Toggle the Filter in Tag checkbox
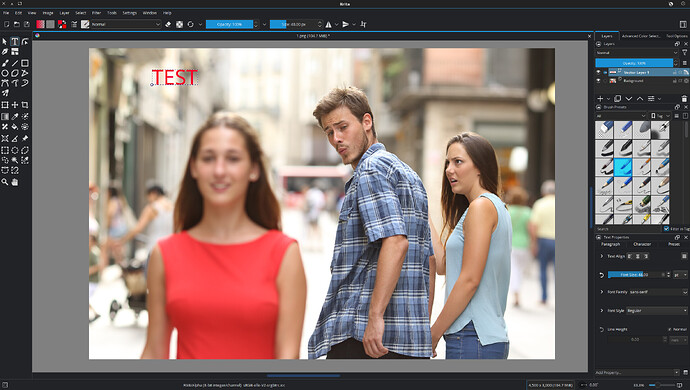This screenshot has height=390, width=690. pos(666,228)
